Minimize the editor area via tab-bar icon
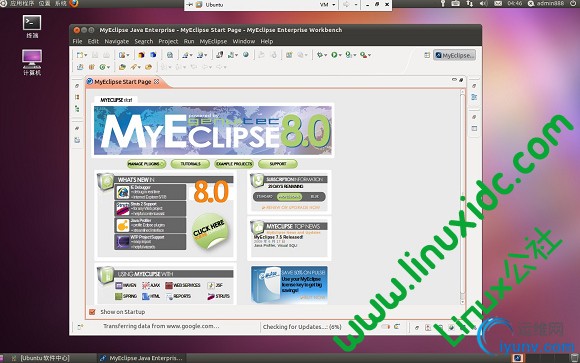The height and width of the screenshot is (363, 580). coord(454,80)
